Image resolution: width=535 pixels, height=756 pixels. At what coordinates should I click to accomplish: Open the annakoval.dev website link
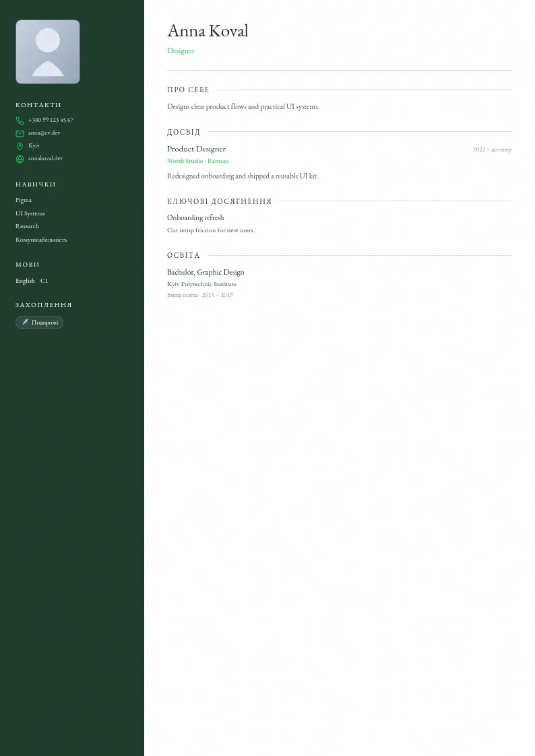(x=45, y=158)
